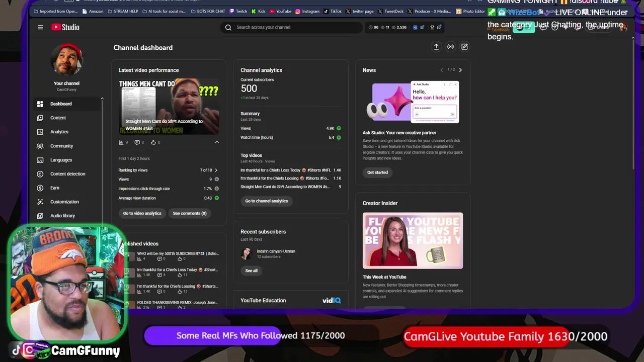Click the Impressions click-through rate row

169,189
